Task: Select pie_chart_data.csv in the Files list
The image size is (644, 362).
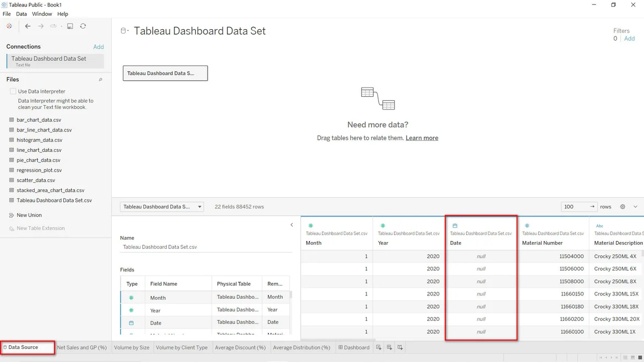Action: pos(38,160)
